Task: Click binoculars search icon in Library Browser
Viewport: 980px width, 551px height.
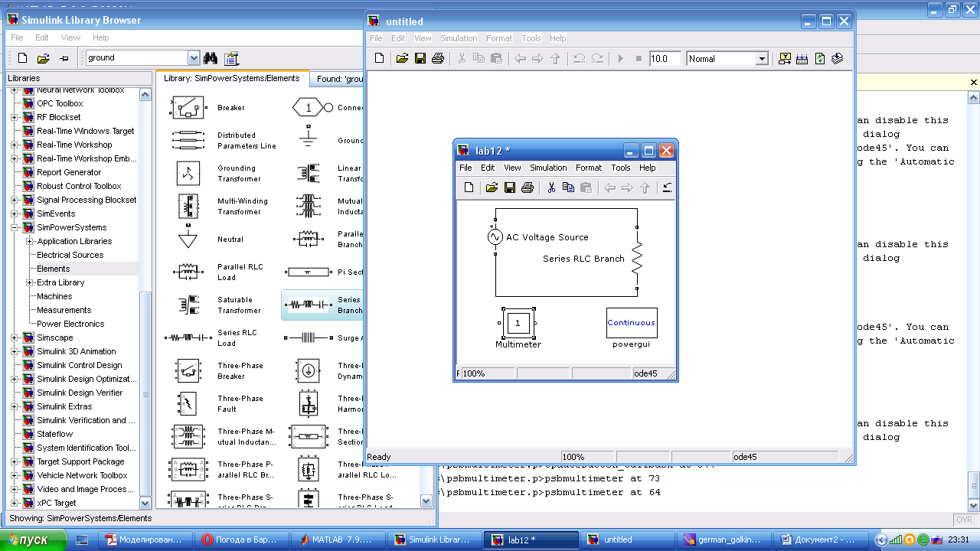Action: click(211, 58)
